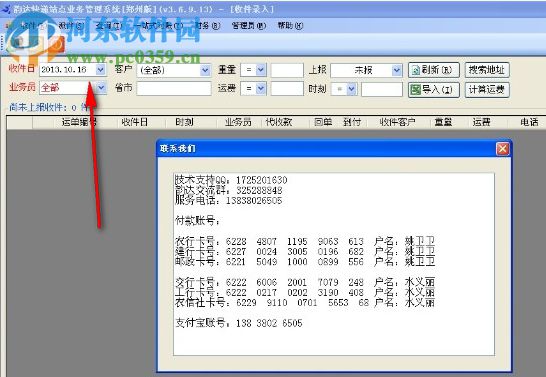Click the 付款账号 line in dialog
Image resolution: width=546 pixels, height=377 pixels.
pyautogui.click(x=197, y=220)
